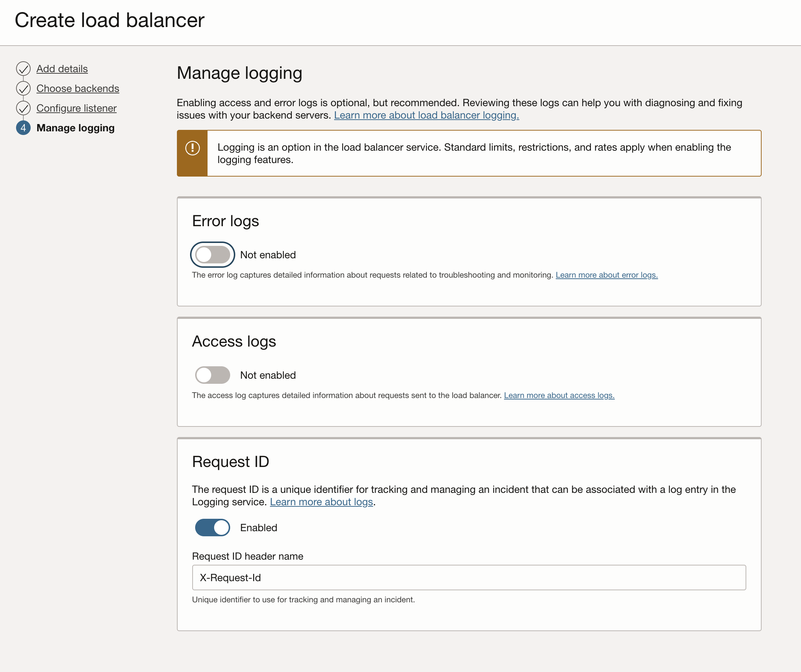Click the Add details step checkmark icon
The image size is (801, 672).
(x=23, y=69)
